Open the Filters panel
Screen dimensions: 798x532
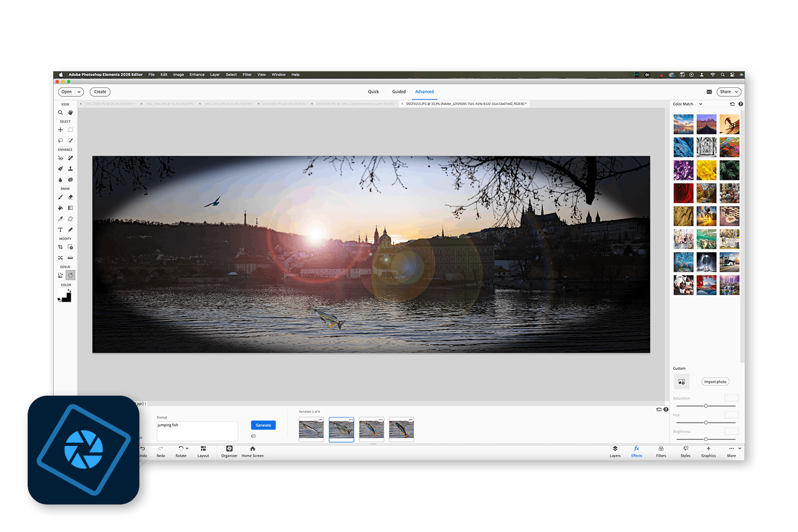[661, 451]
